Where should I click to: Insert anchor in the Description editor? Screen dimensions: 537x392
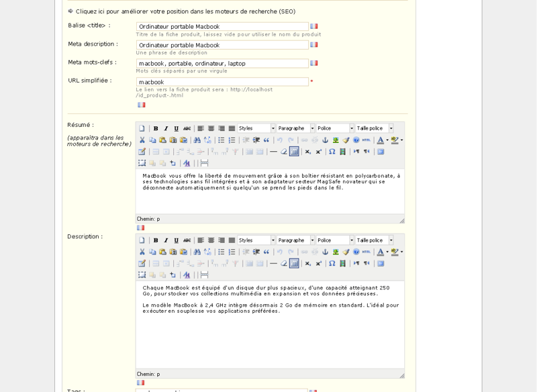[x=325, y=252]
